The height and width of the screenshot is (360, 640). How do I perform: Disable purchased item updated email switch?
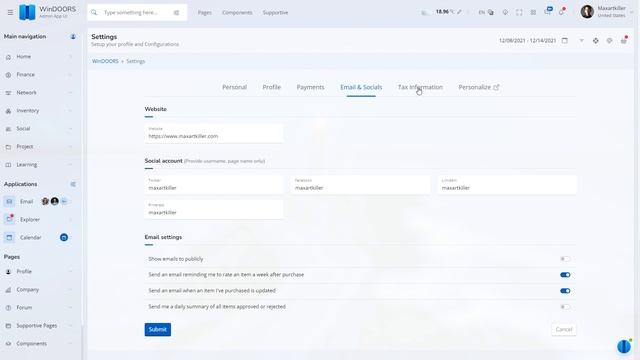565,291
